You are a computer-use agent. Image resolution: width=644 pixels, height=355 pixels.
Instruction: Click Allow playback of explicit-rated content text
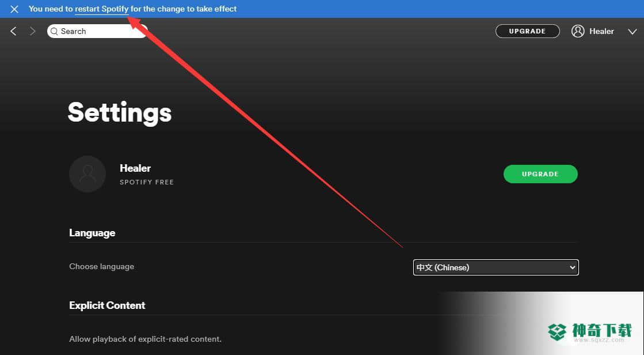point(145,339)
